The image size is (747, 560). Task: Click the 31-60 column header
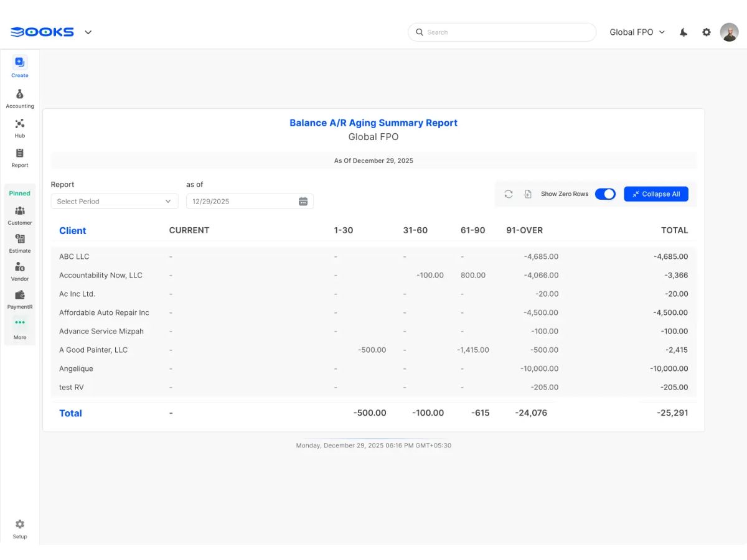coord(415,230)
